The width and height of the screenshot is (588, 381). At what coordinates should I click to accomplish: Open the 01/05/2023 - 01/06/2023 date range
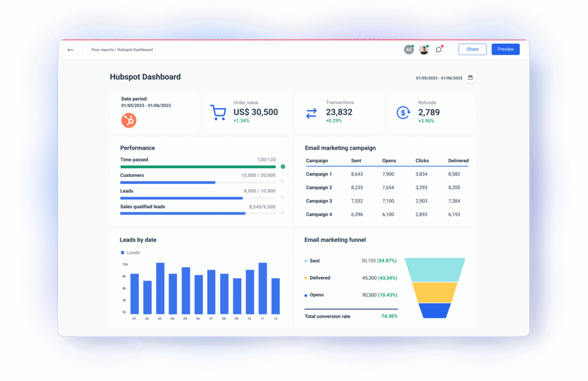pyautogui.click(x=439, y=78)
